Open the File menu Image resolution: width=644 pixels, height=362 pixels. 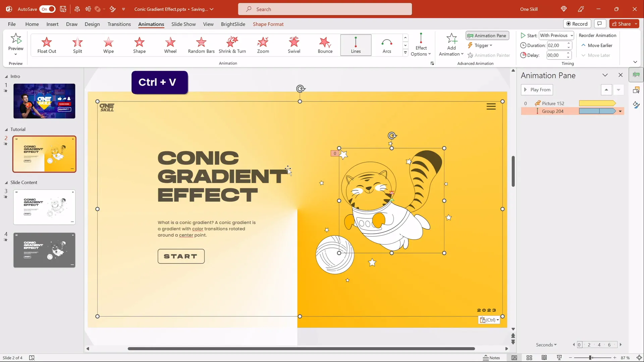(x=12, y=24)
